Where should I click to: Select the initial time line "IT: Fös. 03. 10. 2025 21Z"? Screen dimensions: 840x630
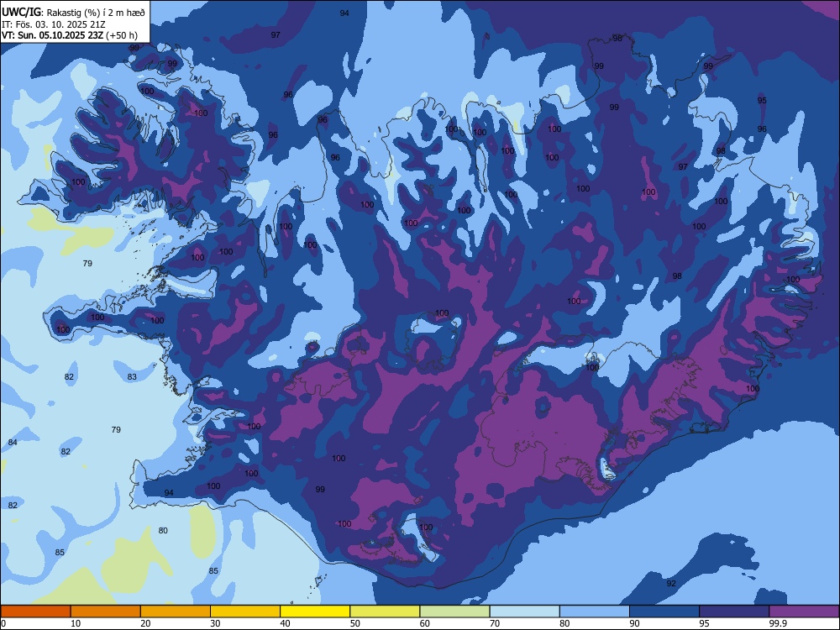[x=54, y=24]
